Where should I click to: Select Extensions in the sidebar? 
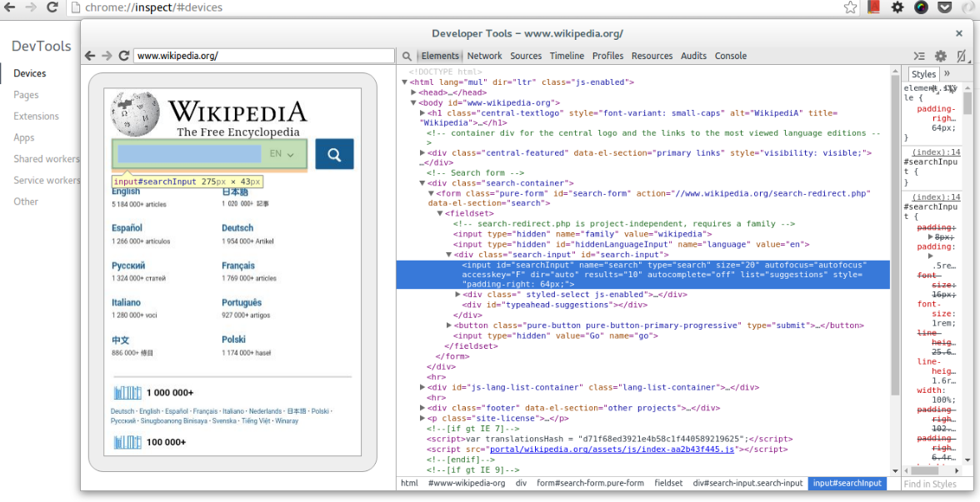(37, 116)
